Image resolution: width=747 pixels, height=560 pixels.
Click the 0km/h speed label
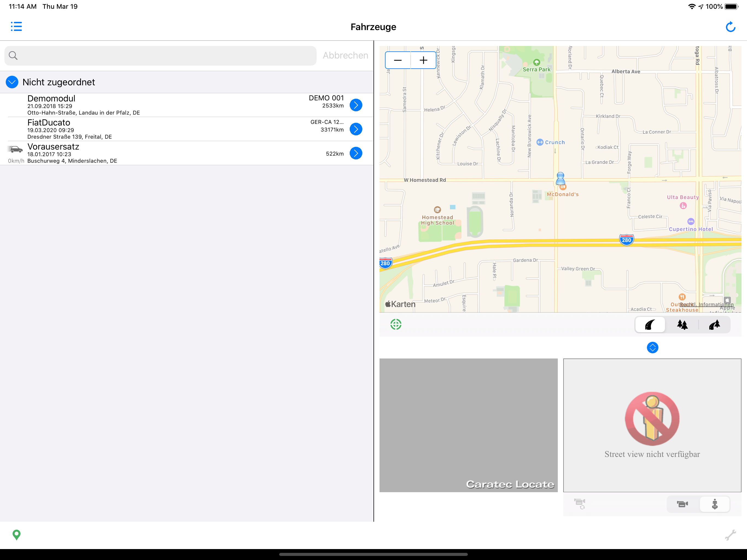point(16,161)
